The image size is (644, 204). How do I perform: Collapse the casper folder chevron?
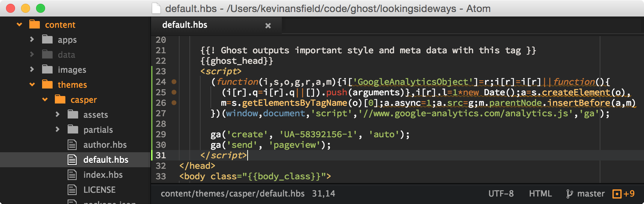coord(45,100)
